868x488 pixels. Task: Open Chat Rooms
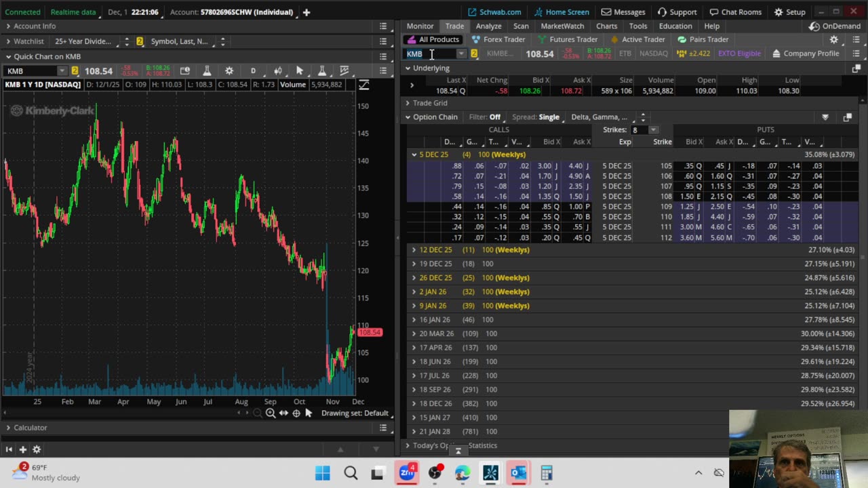pos(735,12)
